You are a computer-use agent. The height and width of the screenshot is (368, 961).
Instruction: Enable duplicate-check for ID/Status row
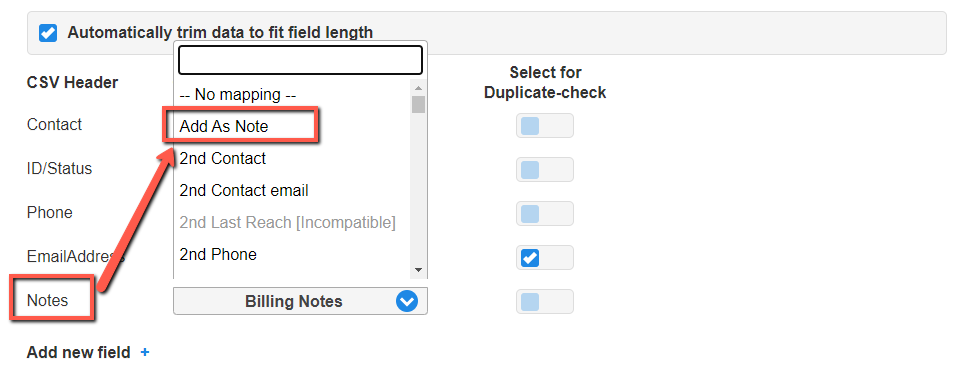coord(544,170)
